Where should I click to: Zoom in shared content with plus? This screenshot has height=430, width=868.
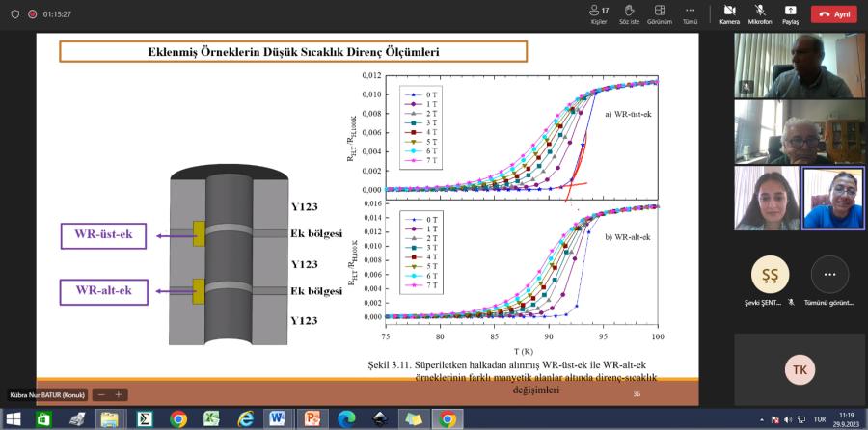tap(119, 394)
